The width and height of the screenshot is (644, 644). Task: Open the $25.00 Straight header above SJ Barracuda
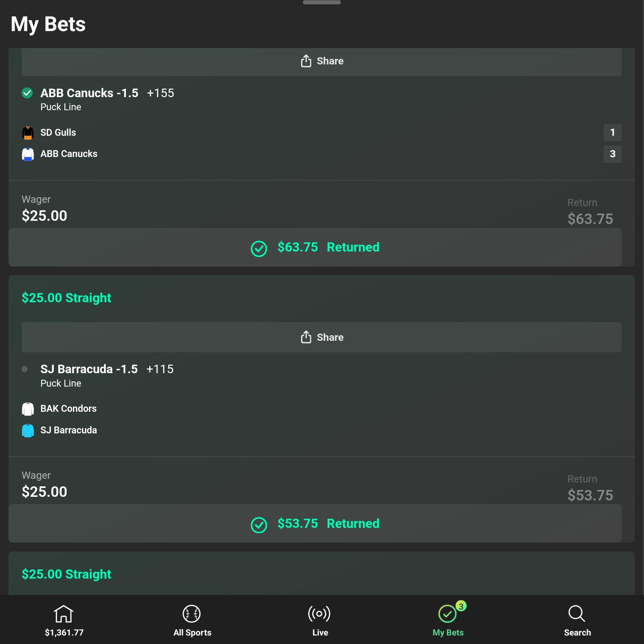coord(66,298)
